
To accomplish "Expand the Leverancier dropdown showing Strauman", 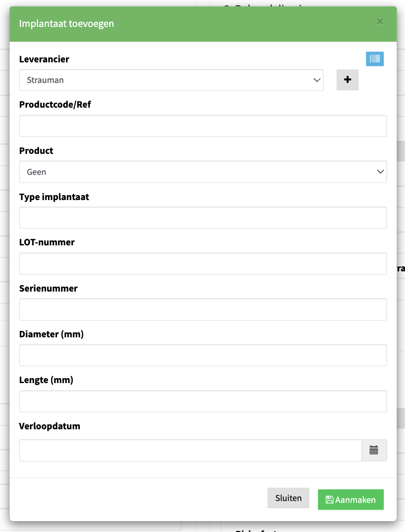I will pyautogui.click(x=172, y=80).
